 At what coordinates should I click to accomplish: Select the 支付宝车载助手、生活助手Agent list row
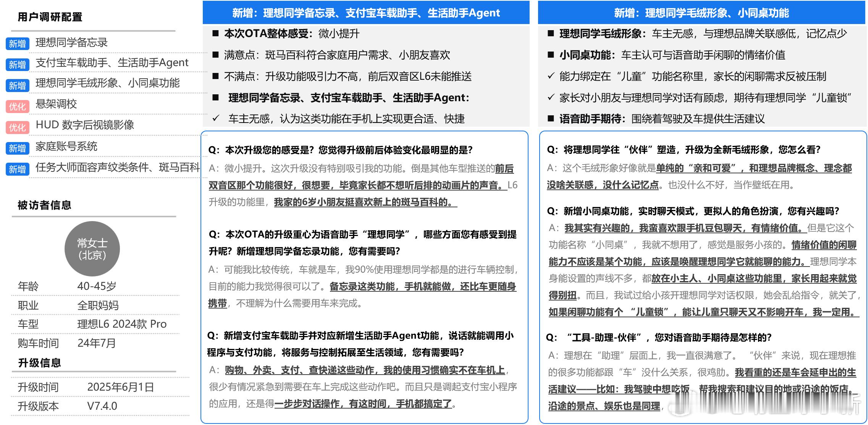112,63
